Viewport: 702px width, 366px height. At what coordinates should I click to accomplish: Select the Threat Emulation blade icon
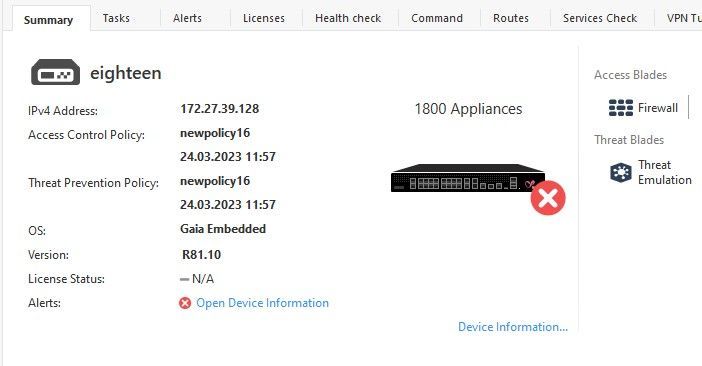pos(621,172)
